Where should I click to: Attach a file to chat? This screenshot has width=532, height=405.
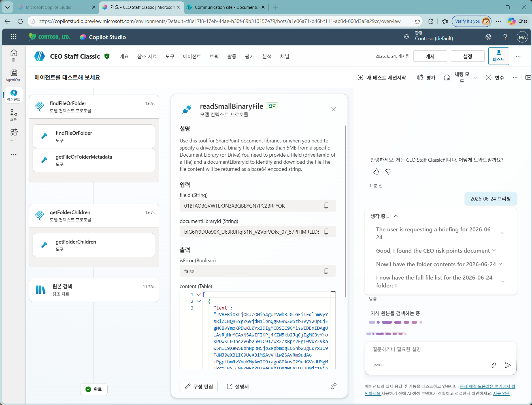493,365
